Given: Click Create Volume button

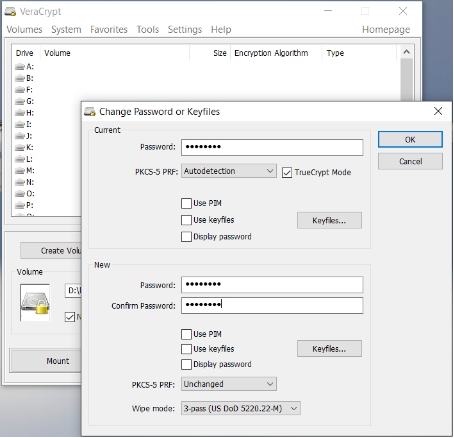Looking at the screenshot, I should (51, 251).
